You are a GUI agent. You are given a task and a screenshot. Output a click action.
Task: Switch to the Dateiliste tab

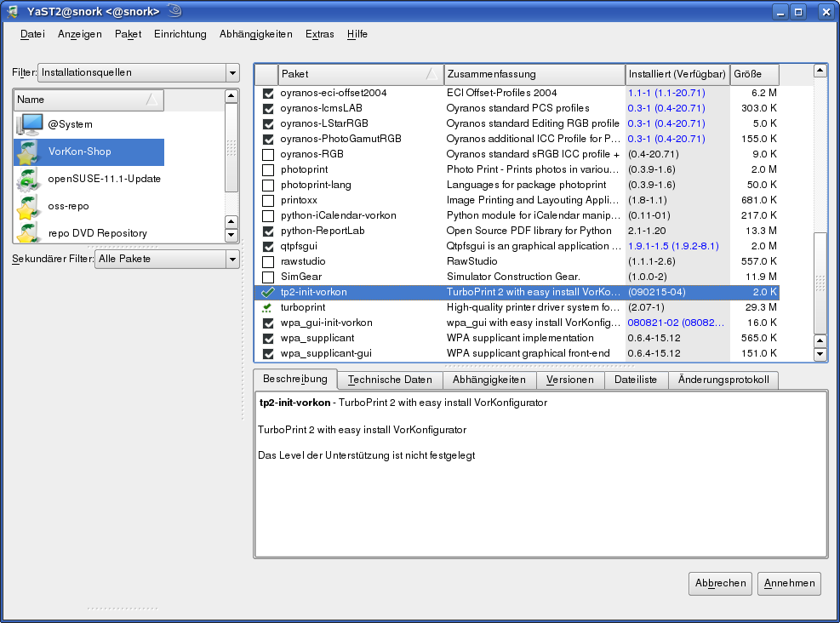636,380
